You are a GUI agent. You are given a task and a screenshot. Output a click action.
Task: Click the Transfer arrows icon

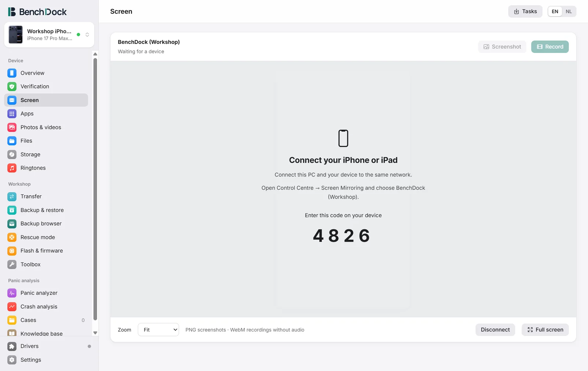(12, 197)
